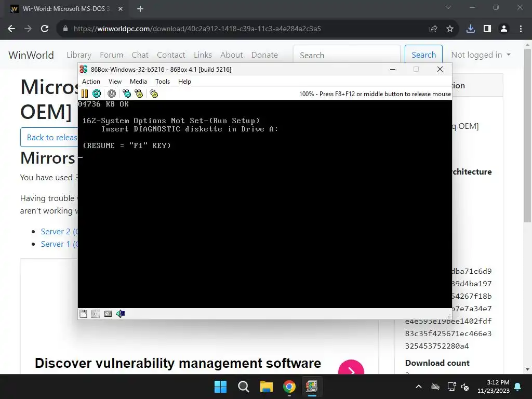Open Chrome downloads icon

pyautogui.click(x=471, y=29)
